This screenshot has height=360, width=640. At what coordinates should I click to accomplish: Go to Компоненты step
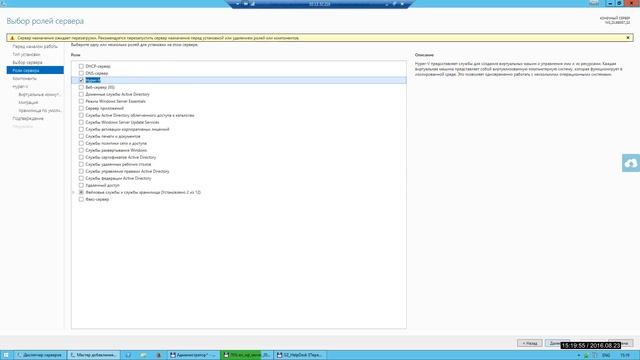[x=24, y=78]
